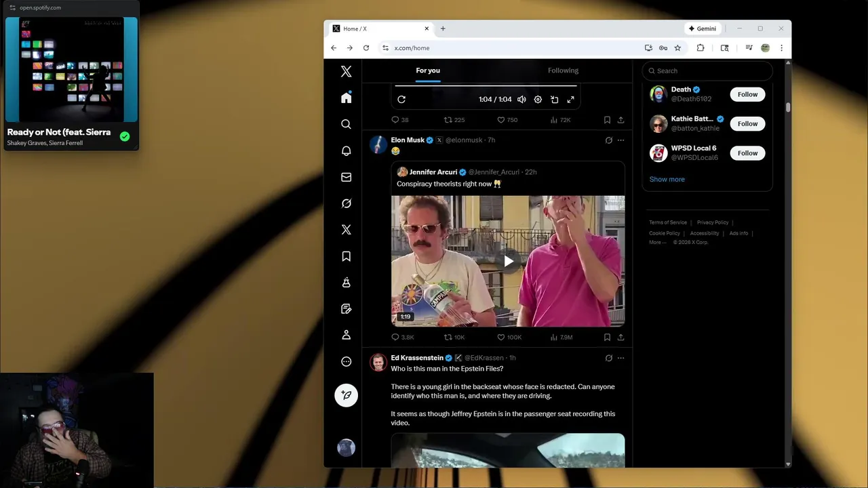Reply to the post with 38 comments
868x488 pixels.
click(x=399, y=120)
